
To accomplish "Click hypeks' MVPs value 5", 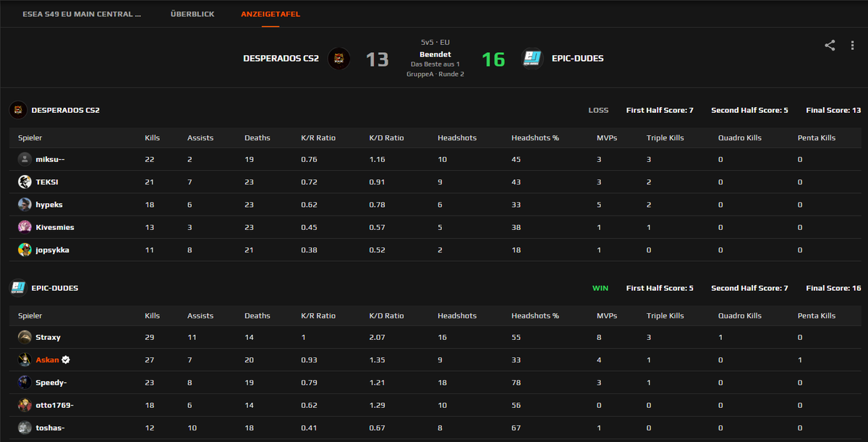I will tap(599, 205).
